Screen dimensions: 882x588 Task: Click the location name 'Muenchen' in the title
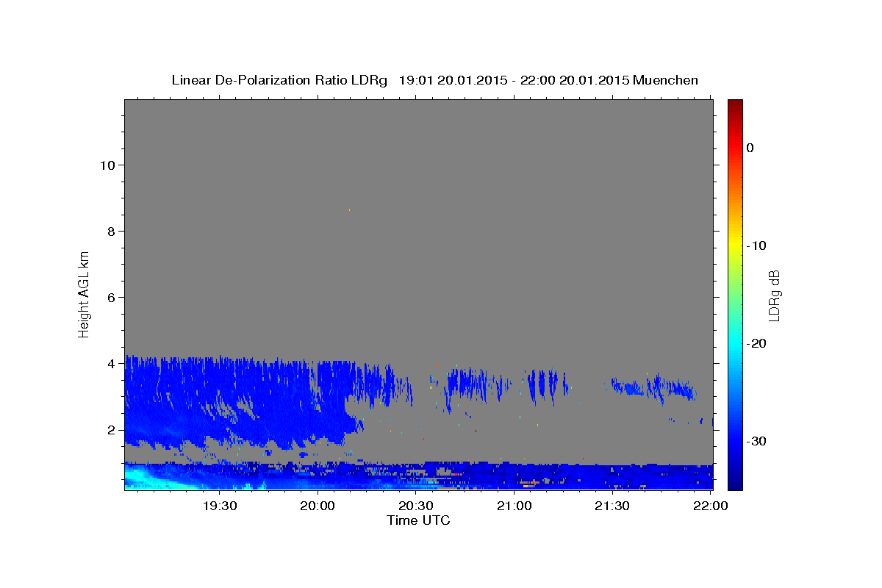[666, 80]
